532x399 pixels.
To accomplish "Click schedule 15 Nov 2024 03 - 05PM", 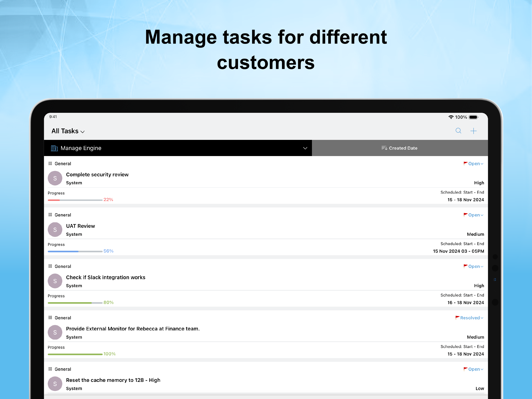I will [x=458, y=251].
